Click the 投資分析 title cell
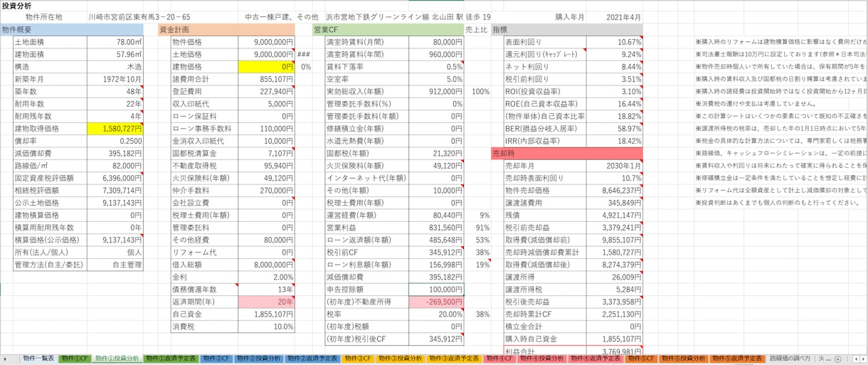This screenshot has height=365, width=868. pos(16,5)
